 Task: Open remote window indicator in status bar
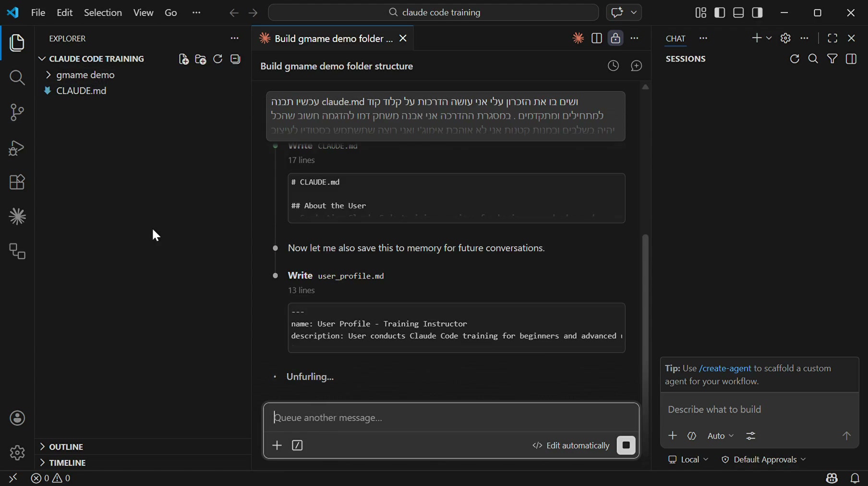coord(13,478)
